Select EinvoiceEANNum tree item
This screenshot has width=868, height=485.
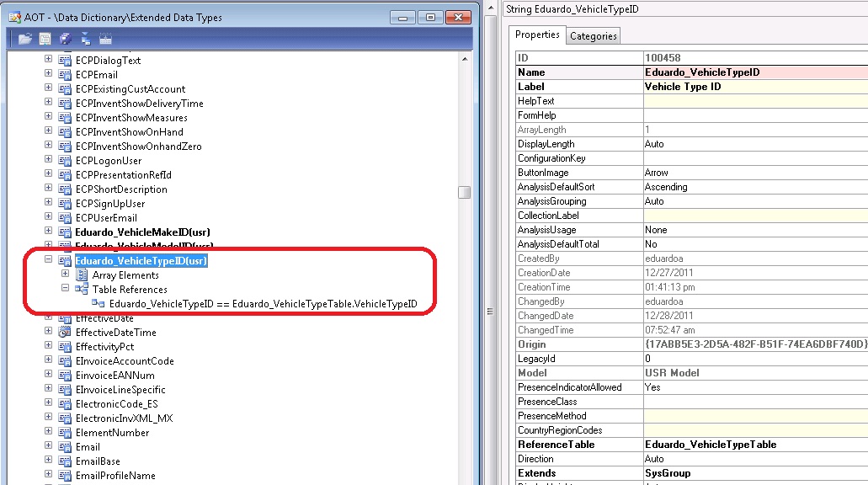click(x=115, y=376)
